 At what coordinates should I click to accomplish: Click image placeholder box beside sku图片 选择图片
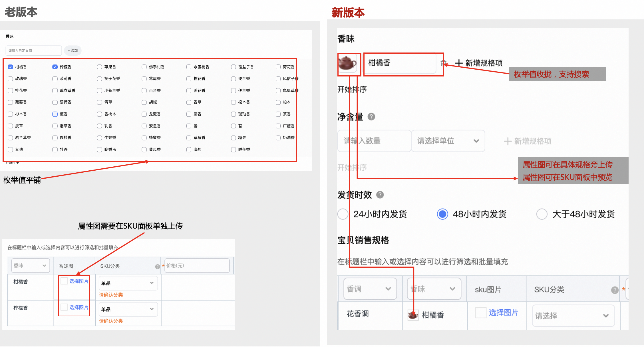click(481, 312)
